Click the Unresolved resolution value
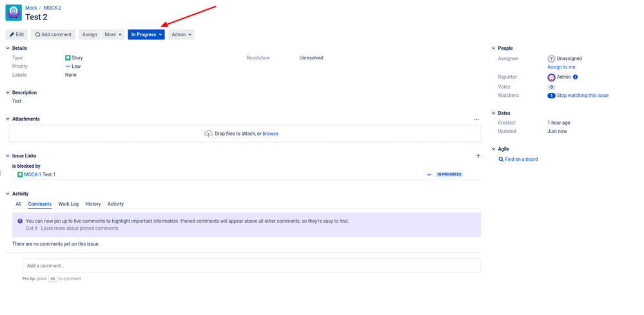Viewport: 644px width, 315px height. (x=311, y=58)
